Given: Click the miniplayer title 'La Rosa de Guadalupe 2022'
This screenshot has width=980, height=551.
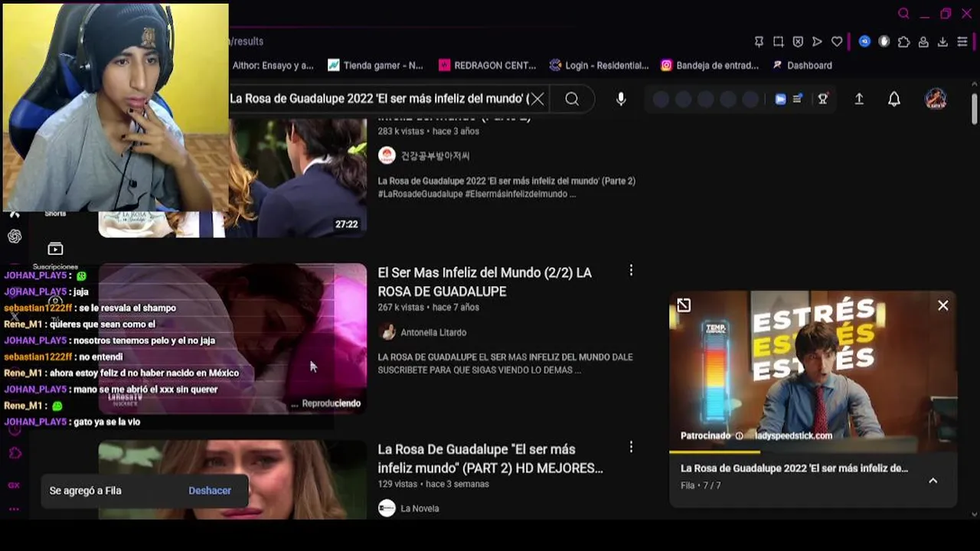Looking at the screenshot, I should coord(794,468).
